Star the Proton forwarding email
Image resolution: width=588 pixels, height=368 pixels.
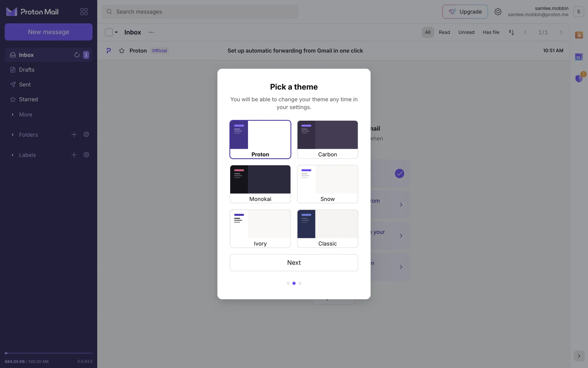point(122,51)
